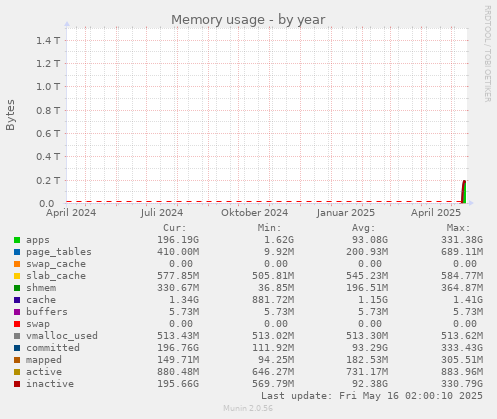Image resolution: width=497 pixels, height=419 pixels.
Task: Click the 'committed' legend label
Action: [53, 348]
